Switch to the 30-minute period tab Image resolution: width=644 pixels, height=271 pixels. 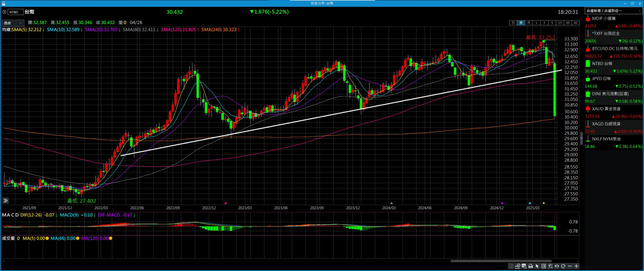pyautogui.click(x=568, y=23)
